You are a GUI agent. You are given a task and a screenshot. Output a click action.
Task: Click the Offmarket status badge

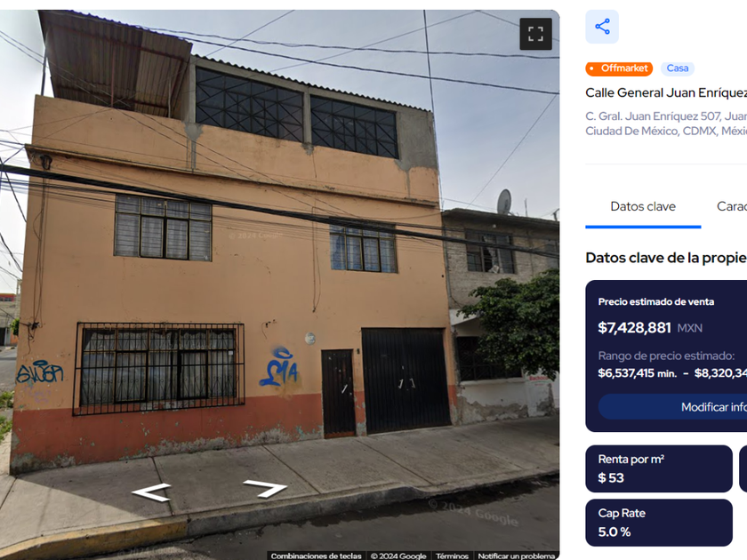[x=619, y=68]
